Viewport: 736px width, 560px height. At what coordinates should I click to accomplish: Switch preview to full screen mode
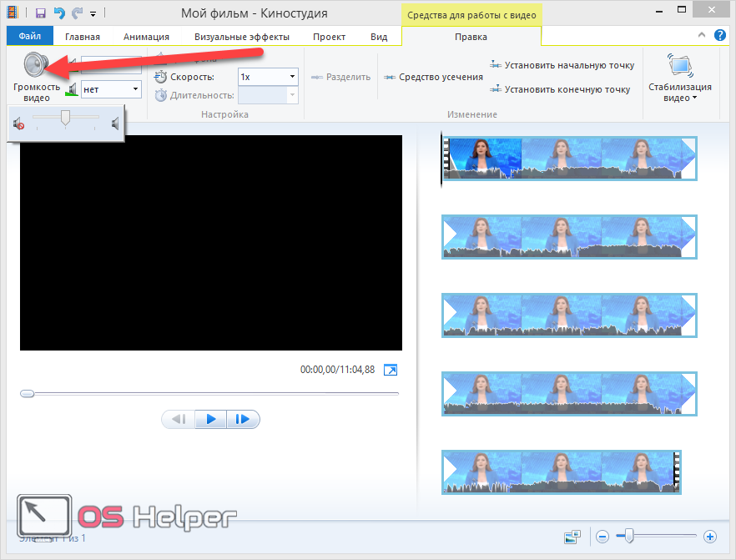tap(391, 370)
